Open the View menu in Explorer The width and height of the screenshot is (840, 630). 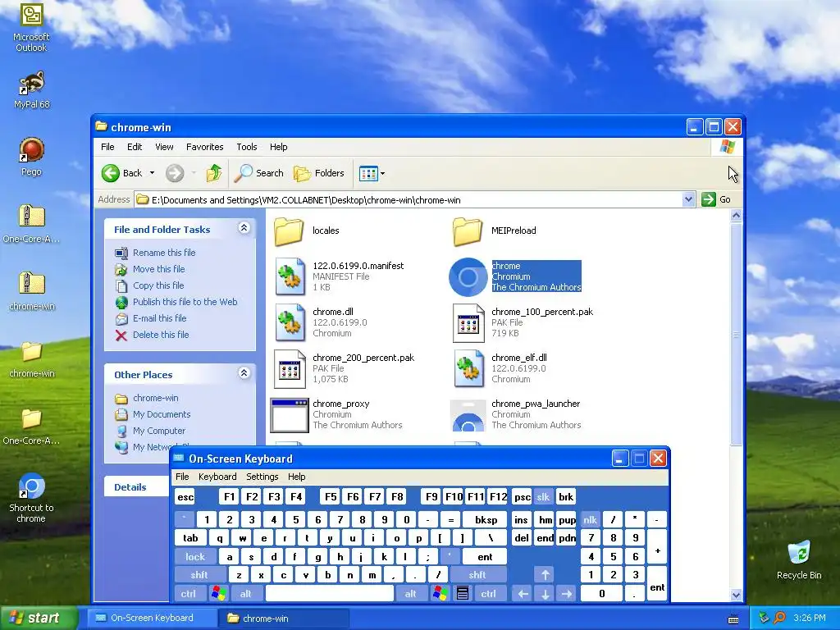click(x=164, y=147)
